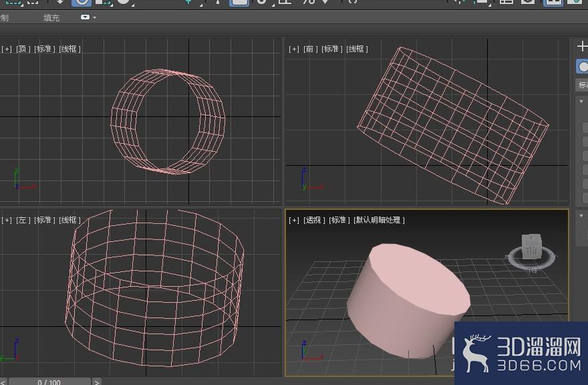Open the [默认明暗处理] shading menu
This screenshot has height=385, width=588.
point(379,220)
